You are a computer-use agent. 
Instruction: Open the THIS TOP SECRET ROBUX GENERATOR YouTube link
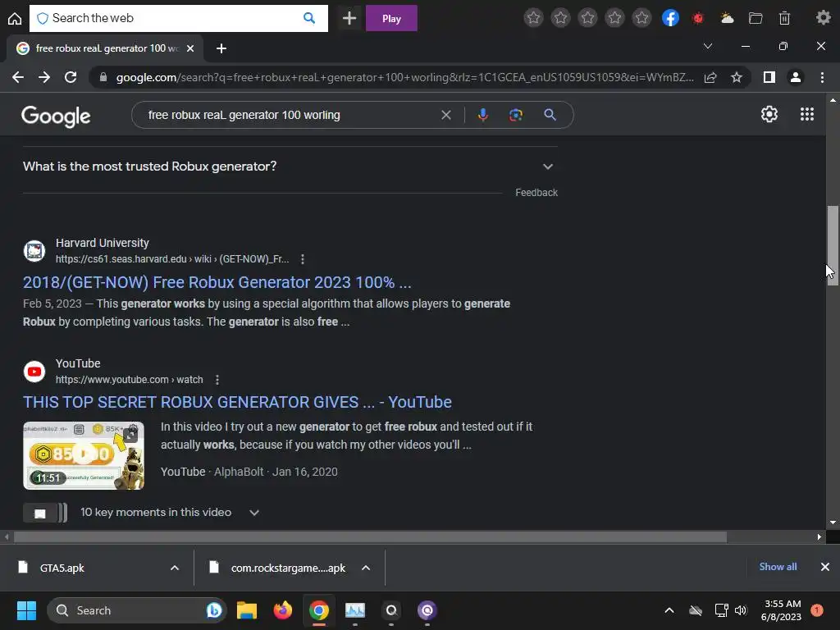[x=237, y=402]
